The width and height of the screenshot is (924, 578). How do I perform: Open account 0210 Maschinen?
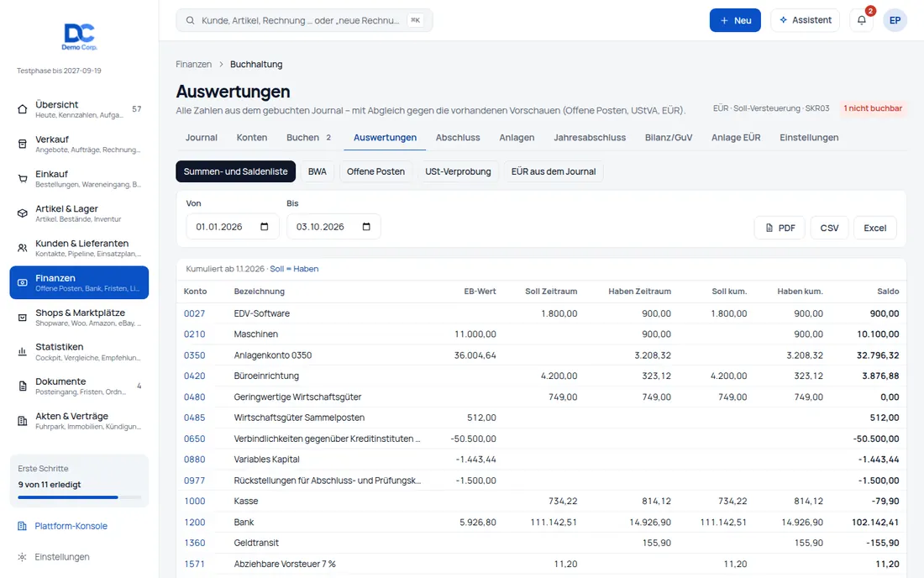coord(195,334)
